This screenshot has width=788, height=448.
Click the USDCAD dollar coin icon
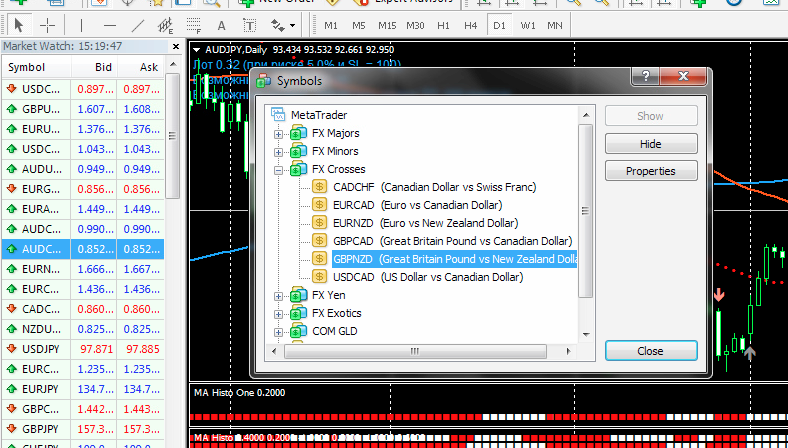point(320,277)
